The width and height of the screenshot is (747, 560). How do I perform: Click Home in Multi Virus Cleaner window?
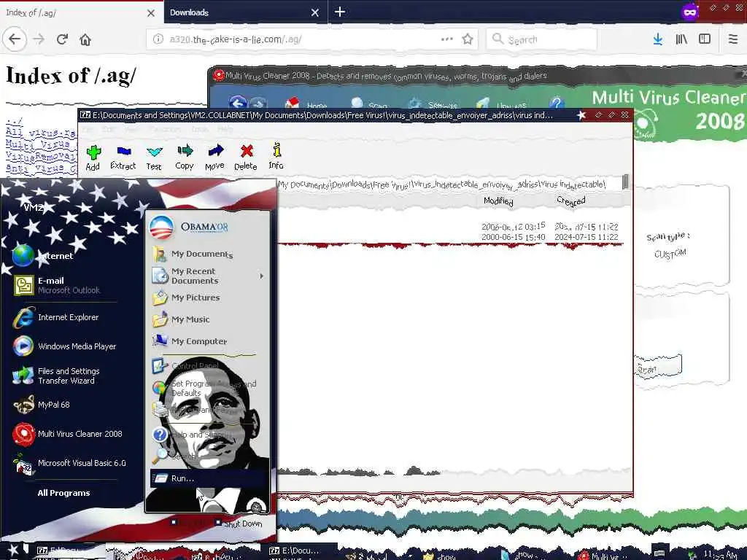click(x=306, y=104)
